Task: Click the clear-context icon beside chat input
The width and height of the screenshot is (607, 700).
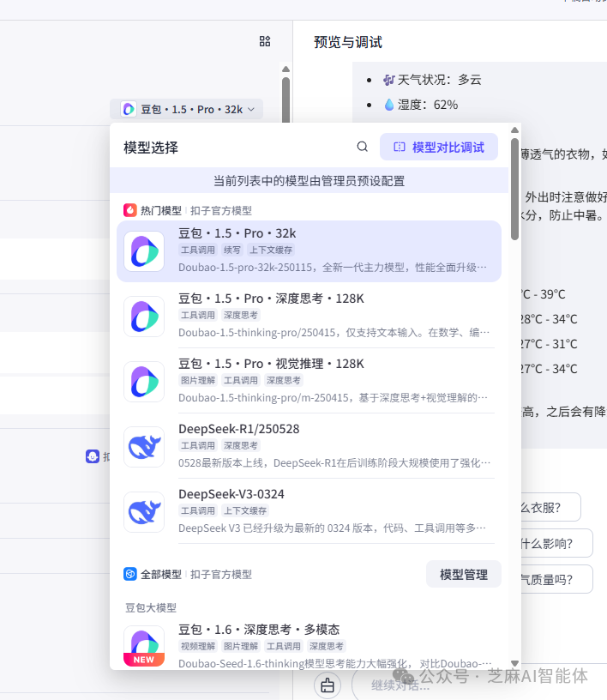Action: tap(328, 685)
